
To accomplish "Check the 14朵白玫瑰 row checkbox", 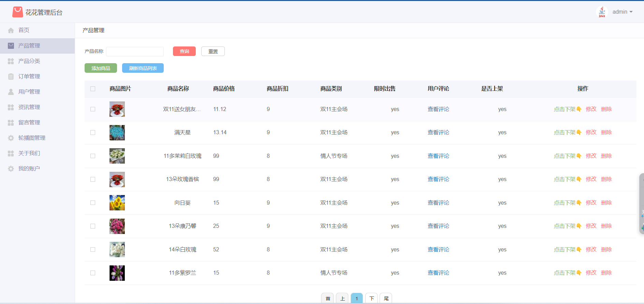I will pyautogui.click(x=93, y=250).
